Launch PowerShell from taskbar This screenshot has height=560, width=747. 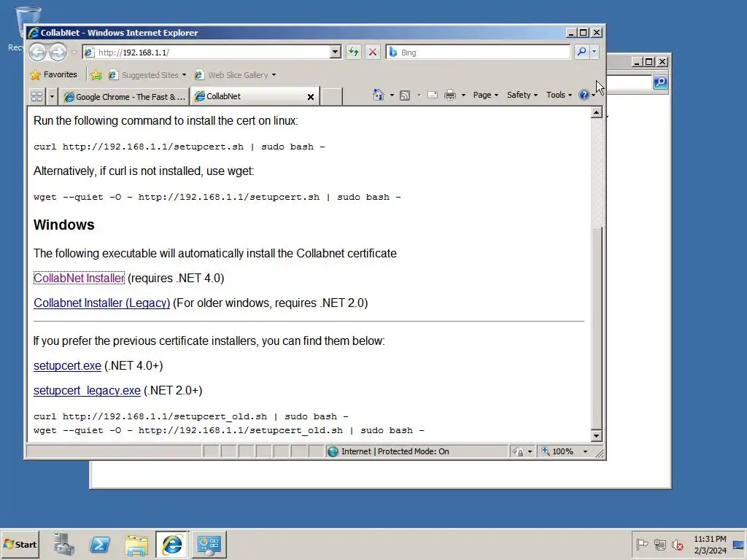tap(100, 544)
